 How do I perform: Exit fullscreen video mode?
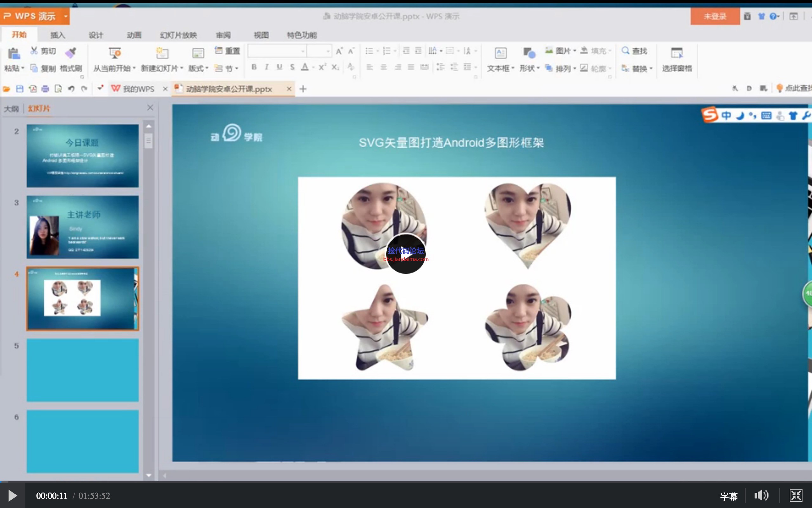pos(796,496)
